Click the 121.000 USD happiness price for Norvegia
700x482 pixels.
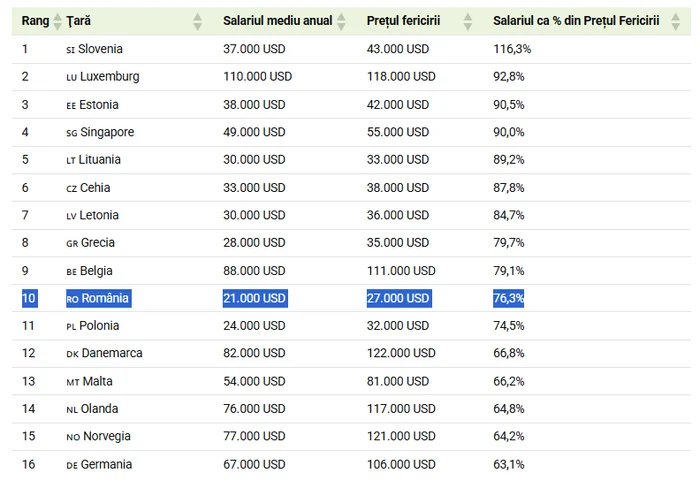[x=401, y=436]
